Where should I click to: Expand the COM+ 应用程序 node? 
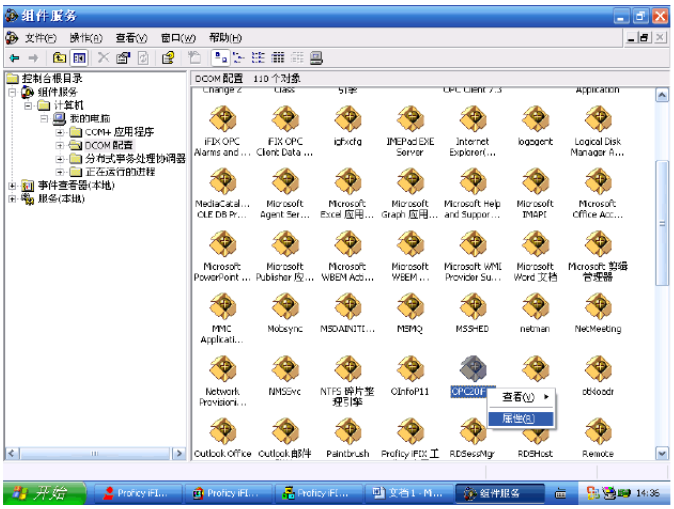click(x=60, y=132)
